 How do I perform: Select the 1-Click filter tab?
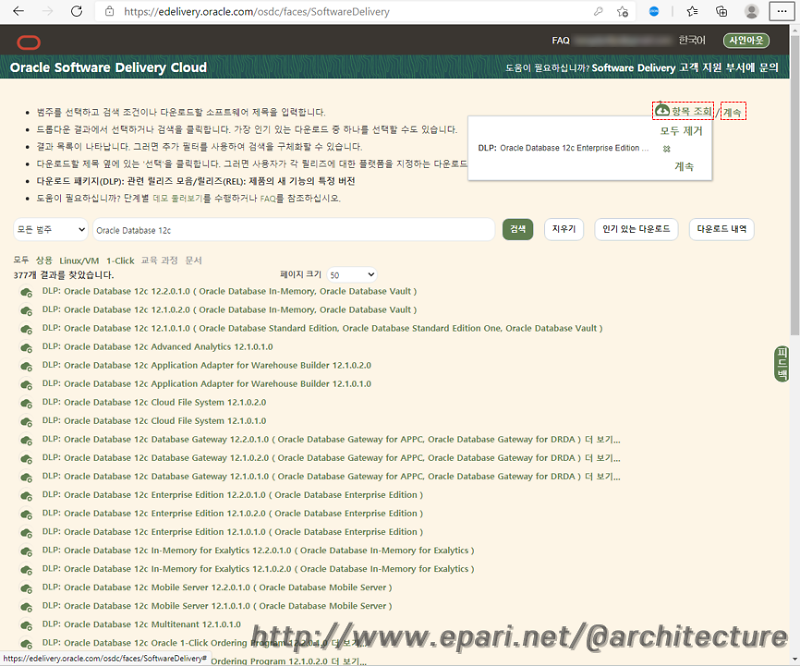point(120,261)
